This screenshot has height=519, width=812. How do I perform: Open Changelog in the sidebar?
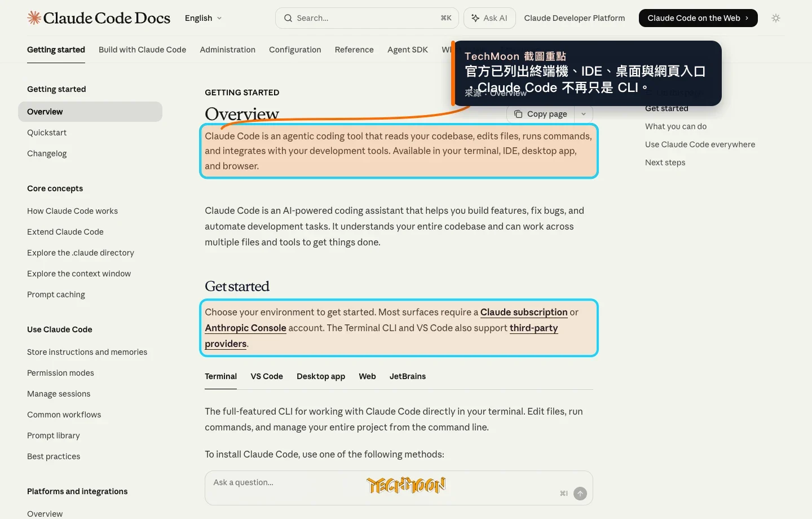(x=47, y=153)
